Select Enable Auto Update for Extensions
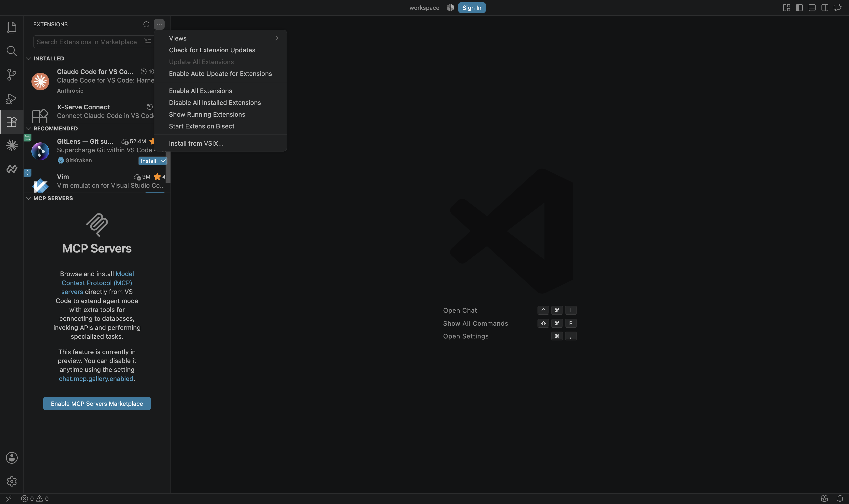Screen dimensions: 849x504 220,74
